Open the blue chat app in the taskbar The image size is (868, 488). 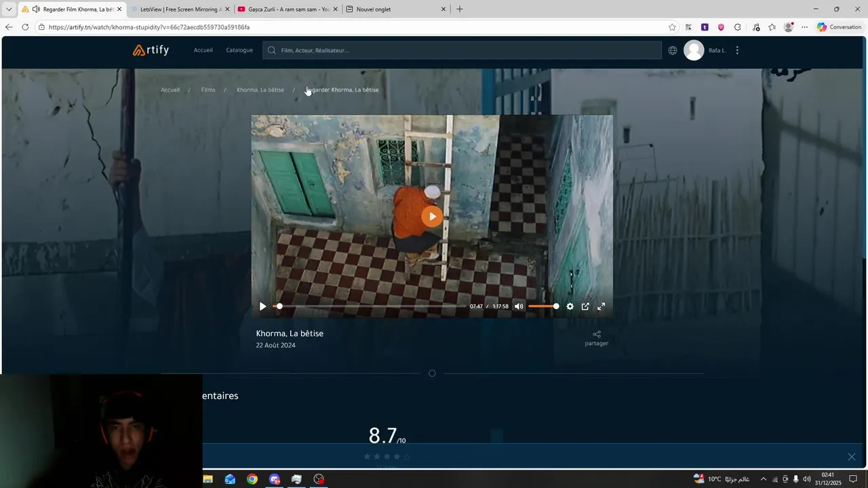coord(275,479)
